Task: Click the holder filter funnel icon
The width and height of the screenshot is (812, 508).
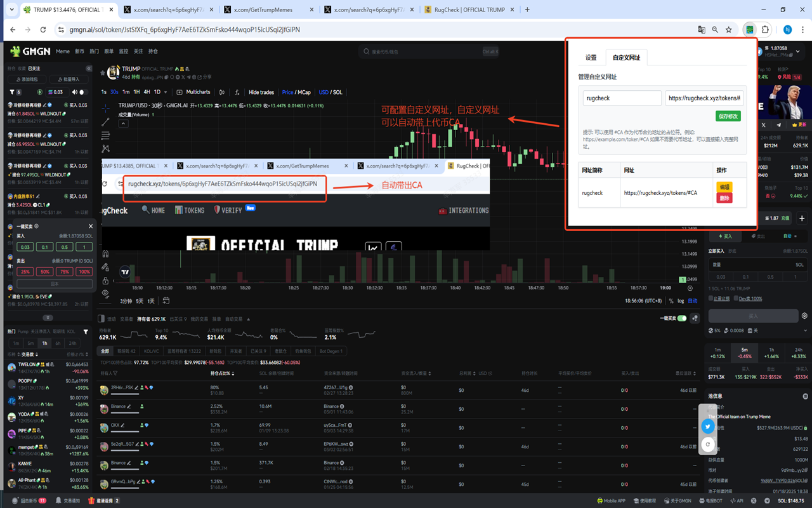Action: point(115,373)
